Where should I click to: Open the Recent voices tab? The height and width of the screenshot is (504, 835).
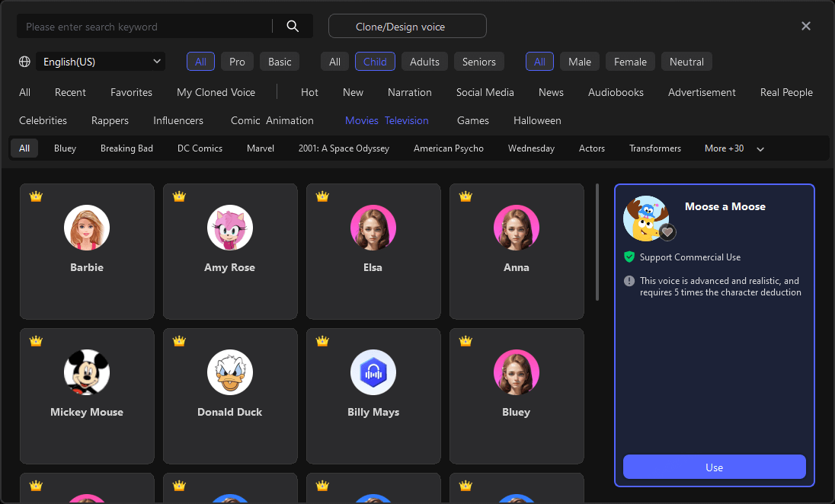[70, 92]
